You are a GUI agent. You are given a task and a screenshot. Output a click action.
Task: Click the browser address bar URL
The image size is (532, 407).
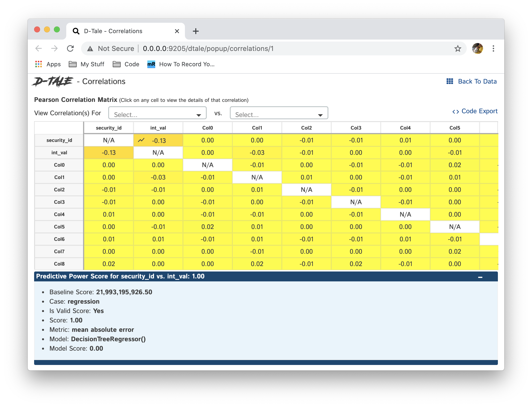pyautogui.click(x=208, y=48)
